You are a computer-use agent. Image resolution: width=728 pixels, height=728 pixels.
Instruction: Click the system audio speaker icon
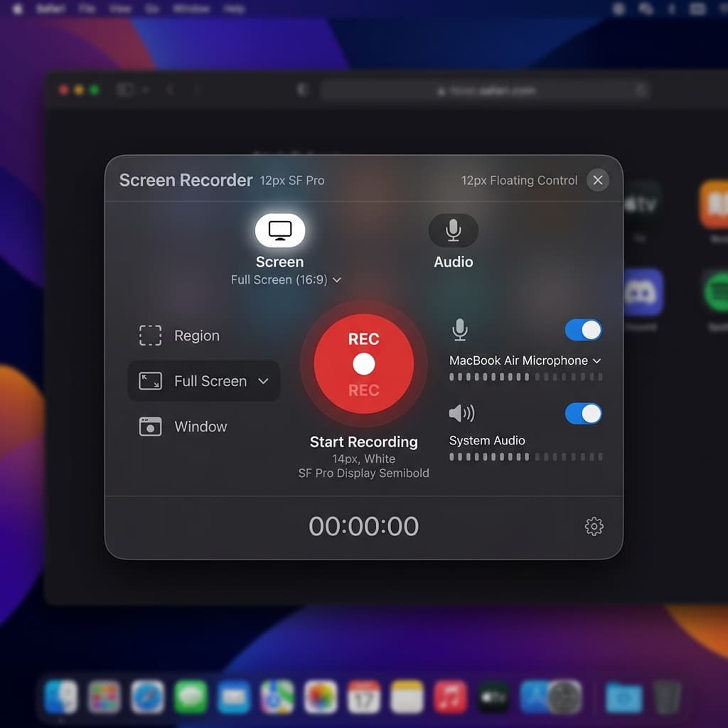pyautogui.click(x=461, y=413)
